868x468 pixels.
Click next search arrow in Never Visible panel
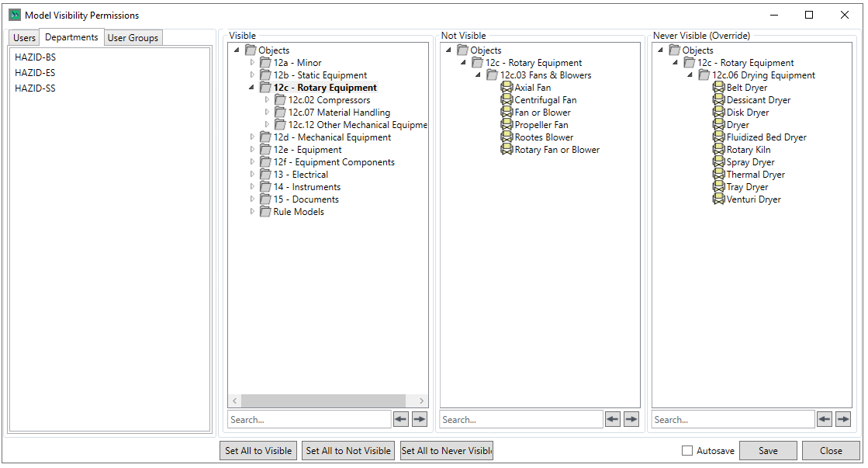[843, 419]
